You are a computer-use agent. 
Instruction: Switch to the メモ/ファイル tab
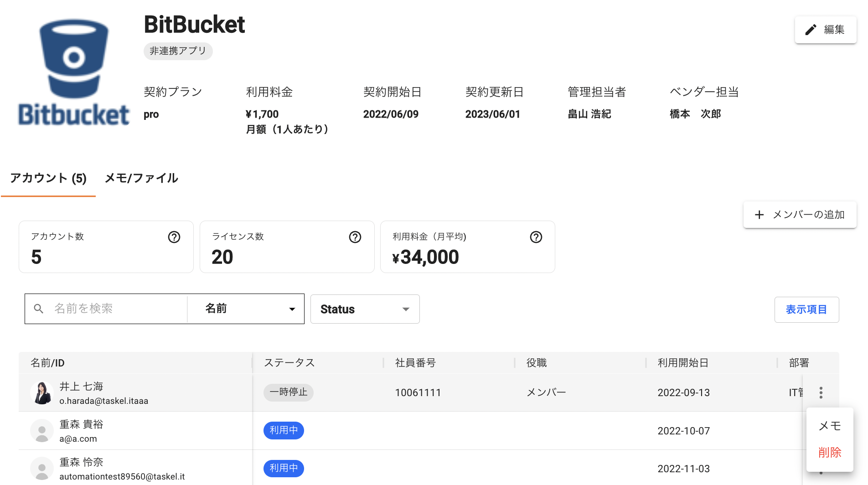[x=141, y=178]
